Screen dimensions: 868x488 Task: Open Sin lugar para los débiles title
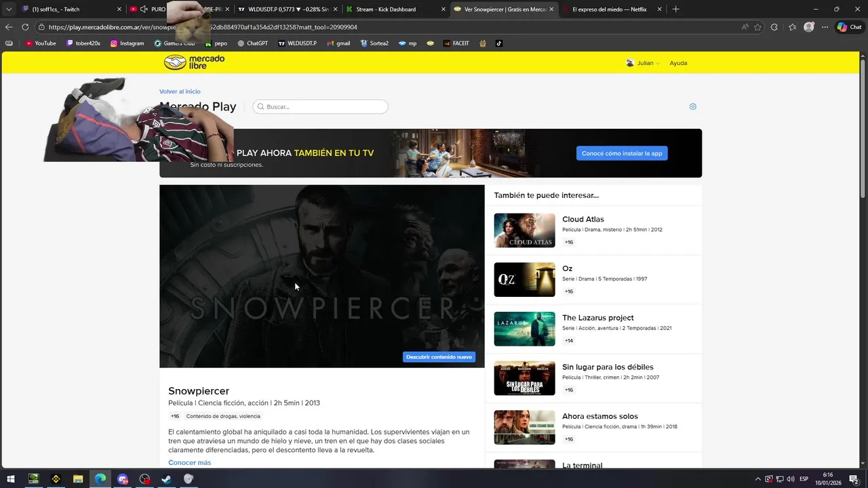[x=608, y=367]
